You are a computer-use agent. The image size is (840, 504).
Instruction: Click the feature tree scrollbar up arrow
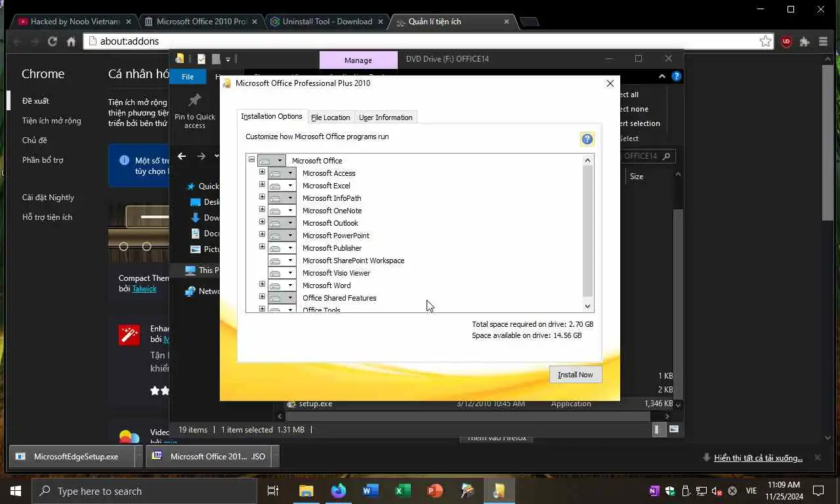click(x=587, y=160)
